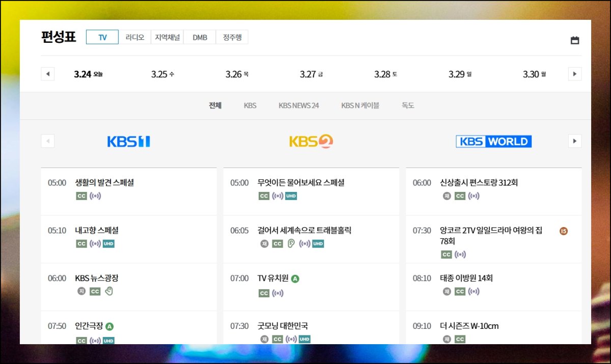Open program 생활의 발견 스페셜
Image resolution: width=611 pixels, height=364 pixels.
(104, 183)
